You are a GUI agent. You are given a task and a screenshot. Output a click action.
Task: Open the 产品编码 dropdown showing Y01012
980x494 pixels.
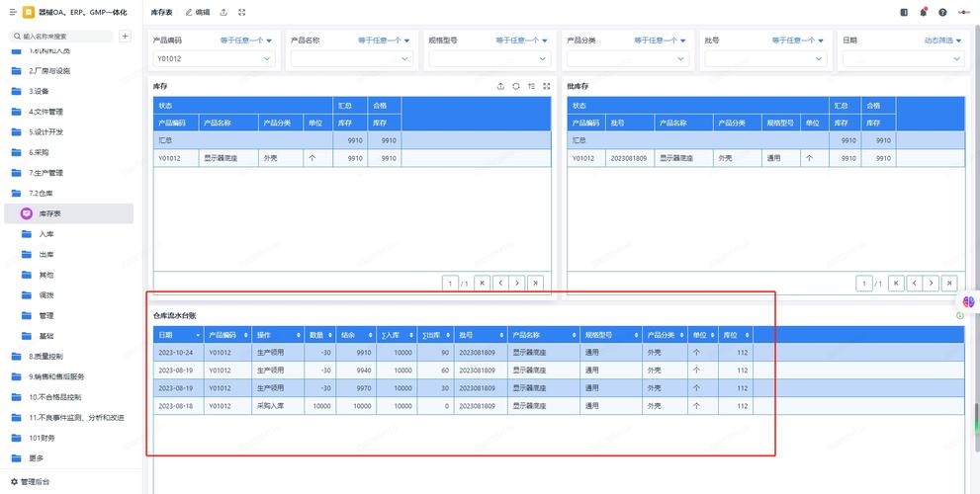click(x=267, y=58)
